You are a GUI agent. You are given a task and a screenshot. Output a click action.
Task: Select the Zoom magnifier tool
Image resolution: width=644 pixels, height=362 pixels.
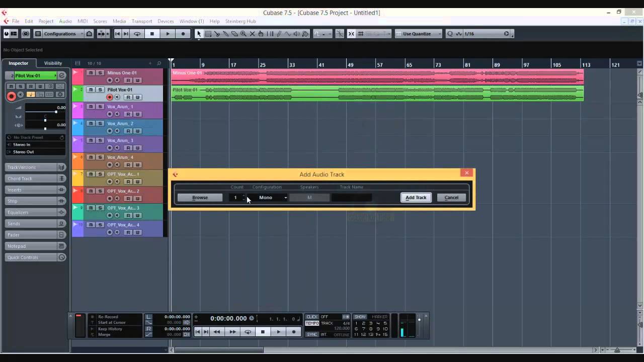244,34
